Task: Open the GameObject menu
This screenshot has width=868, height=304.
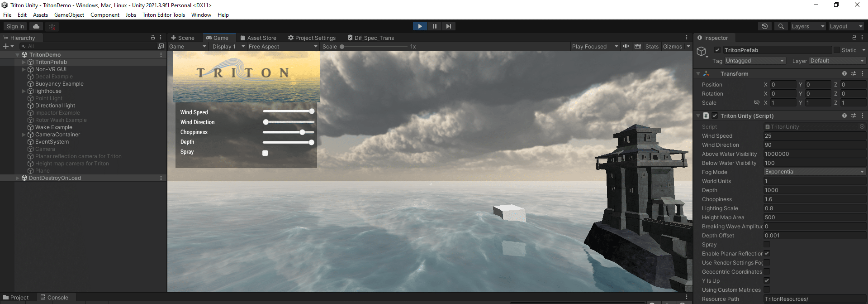Action: tap(69, 15)
